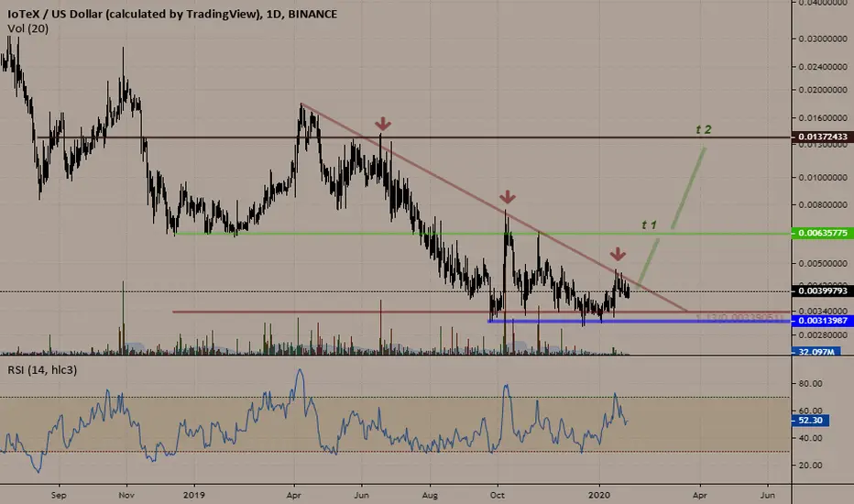This screenshot has width=854, height=504.
Task: Select the dark horizontal line at 0.01372433
Action: tap(414, 137)
